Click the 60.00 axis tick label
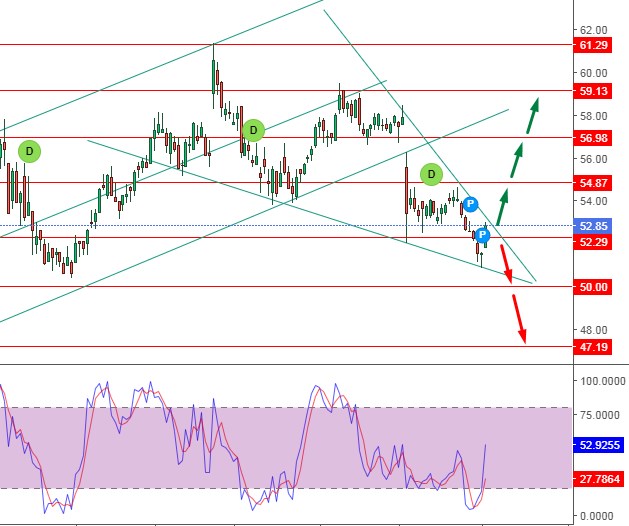Viewport: 629px width, 526px height. (594, 73)
